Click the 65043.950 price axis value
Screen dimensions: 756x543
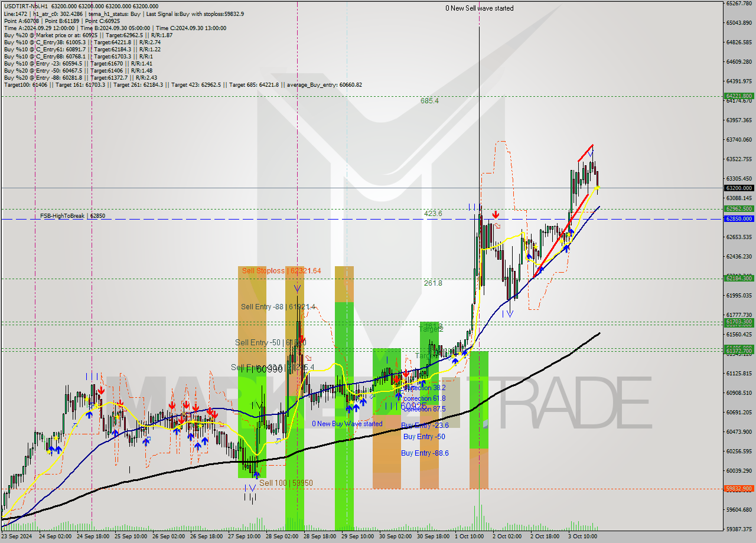point(739,23)
